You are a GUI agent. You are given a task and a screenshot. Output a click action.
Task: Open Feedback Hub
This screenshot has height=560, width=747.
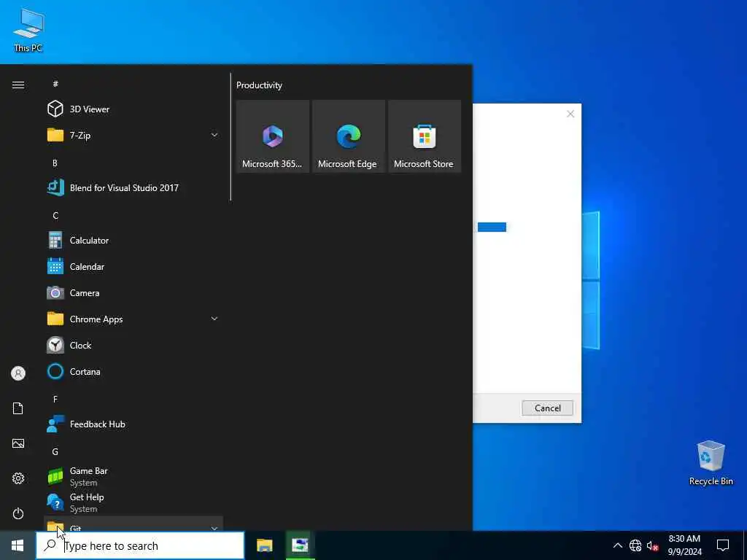pos(133,424)
